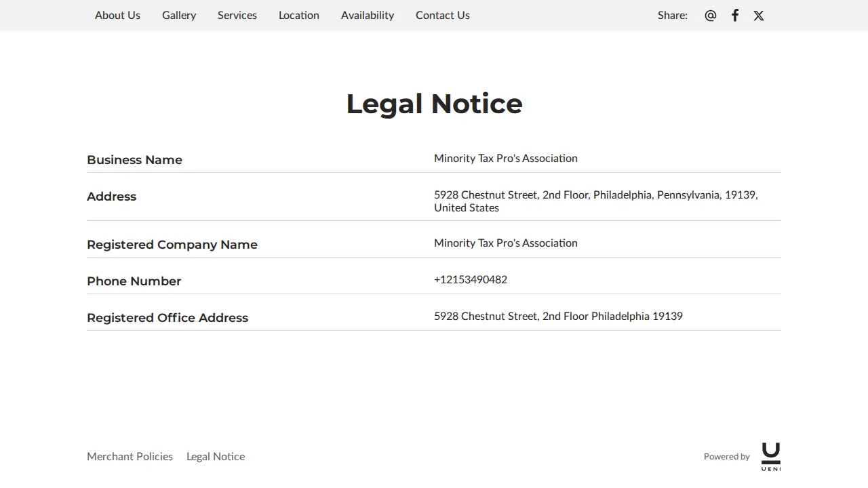
Task: Open Merchant Policies footer link
Action: (130, 456)
